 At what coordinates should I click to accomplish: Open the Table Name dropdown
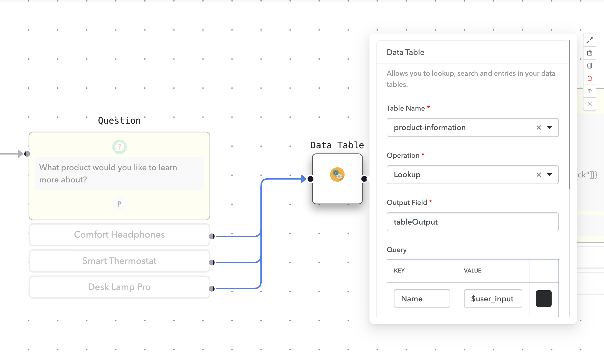pyautogui.click(x=550, y=128)
